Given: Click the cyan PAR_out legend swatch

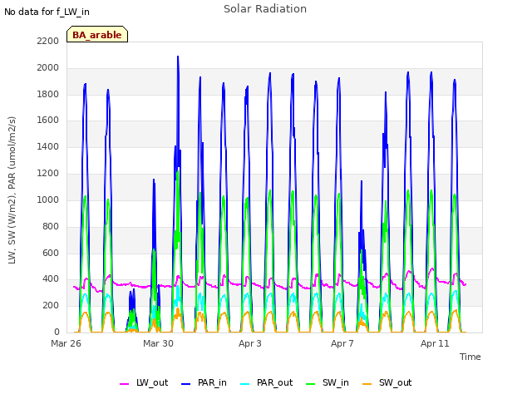Looking at the screenshot, I should (244, 384).
